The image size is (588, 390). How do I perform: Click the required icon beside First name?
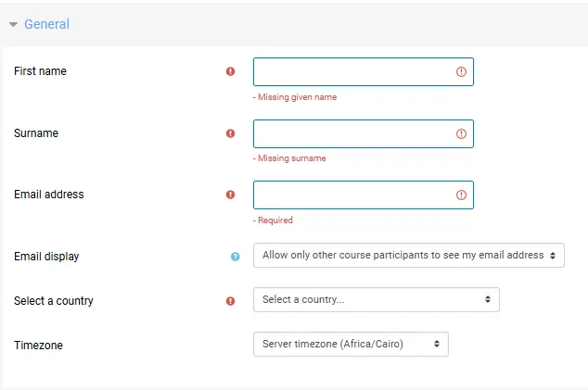[x=230, y=71]
